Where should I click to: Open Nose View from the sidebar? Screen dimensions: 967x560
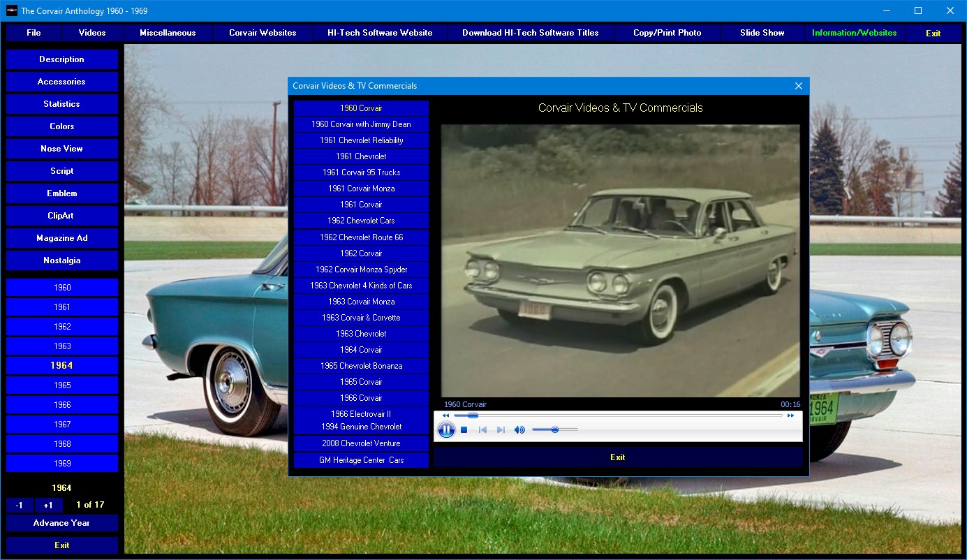pos(62,149)
